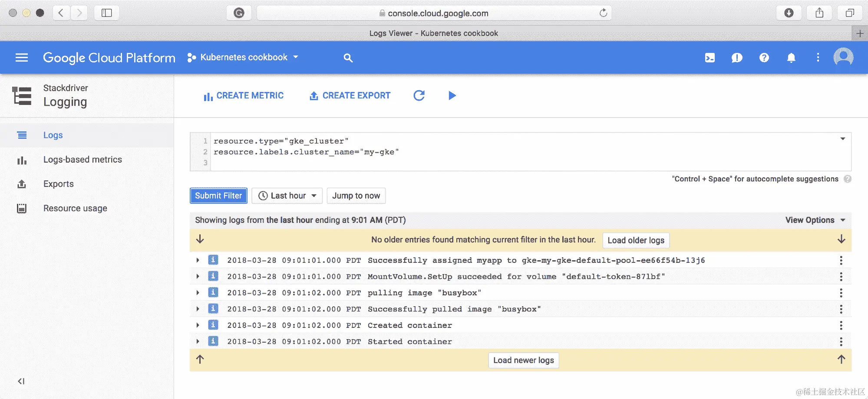This screenshot has height=399, width=868.
Task: Open the Kubernetes cookbook project selector
Action: click(243, 57)
